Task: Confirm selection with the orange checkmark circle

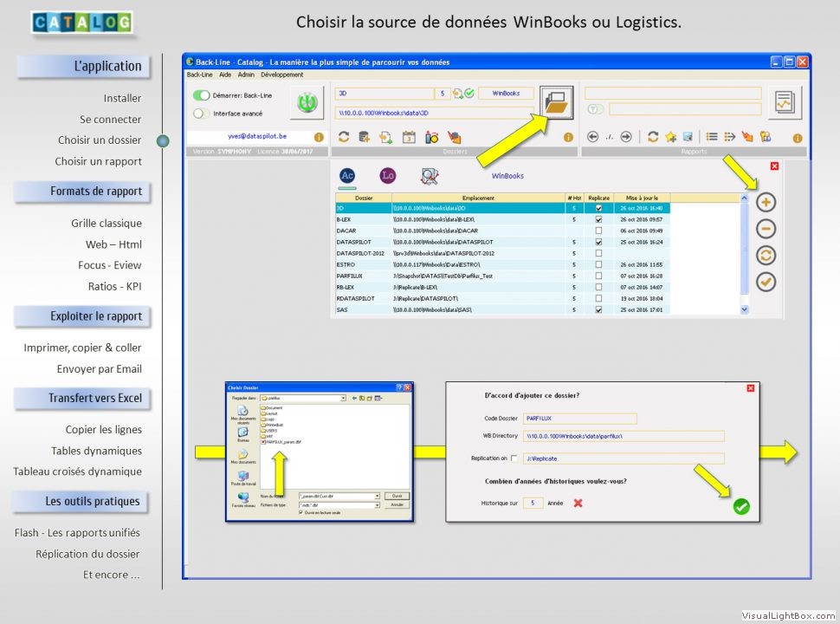Action: click(x=766, y=282)
